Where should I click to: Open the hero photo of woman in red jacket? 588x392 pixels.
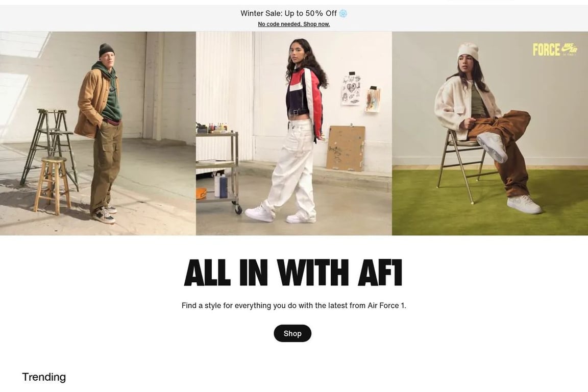pos(294,133)
